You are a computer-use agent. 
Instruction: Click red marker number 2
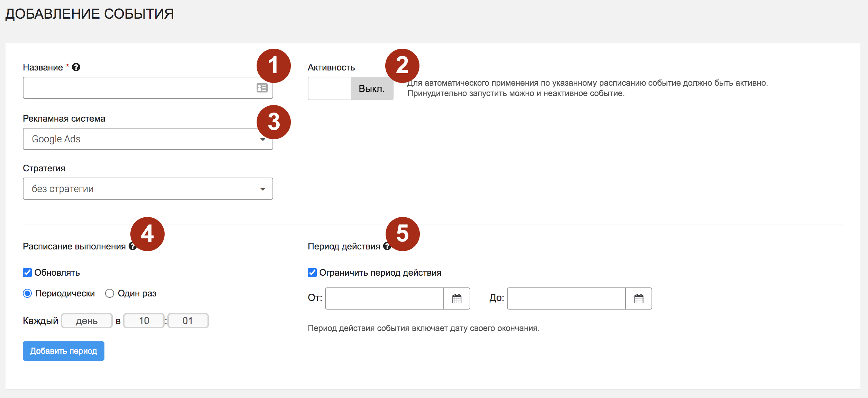tap(402, 66)
